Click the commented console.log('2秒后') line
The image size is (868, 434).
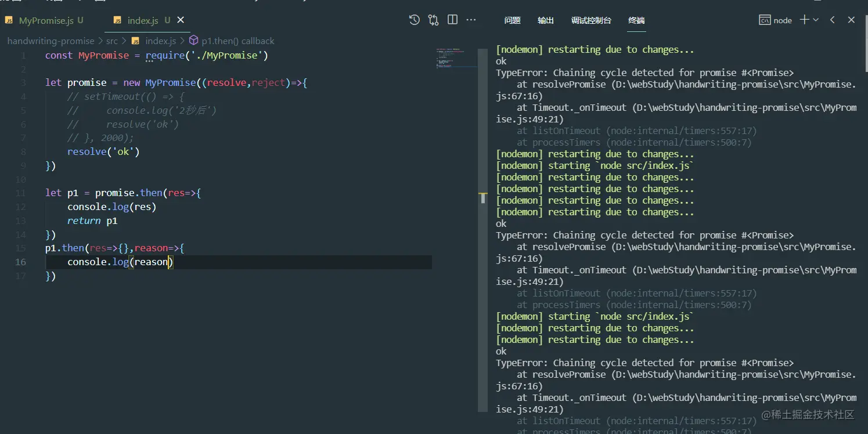(x=142, y=110)
